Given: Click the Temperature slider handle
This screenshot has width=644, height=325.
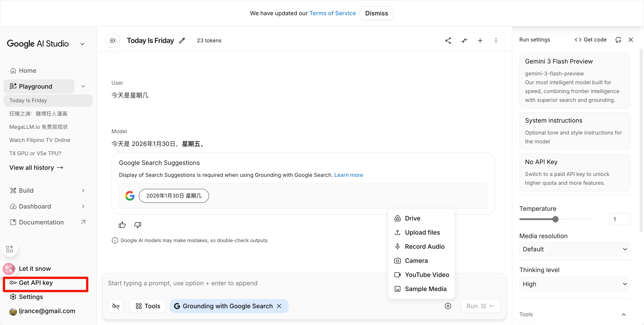Looking at the screenshot, I should [x=555, y=219].
